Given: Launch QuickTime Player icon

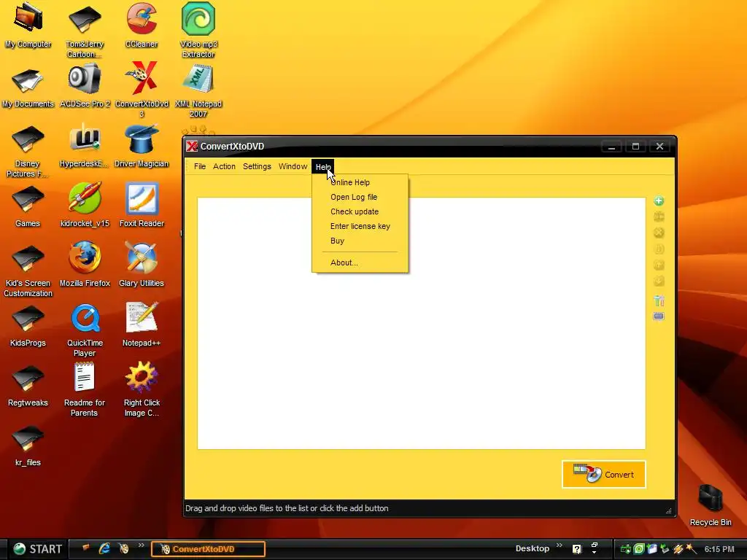Looking at the screenshot, I should [x=85, y=330].
